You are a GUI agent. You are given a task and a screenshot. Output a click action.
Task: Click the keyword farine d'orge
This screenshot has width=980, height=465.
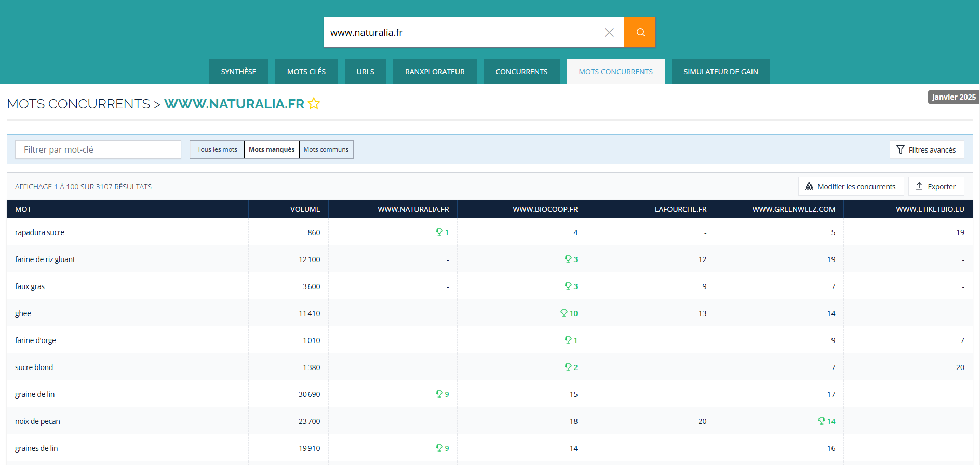(35, 340)
